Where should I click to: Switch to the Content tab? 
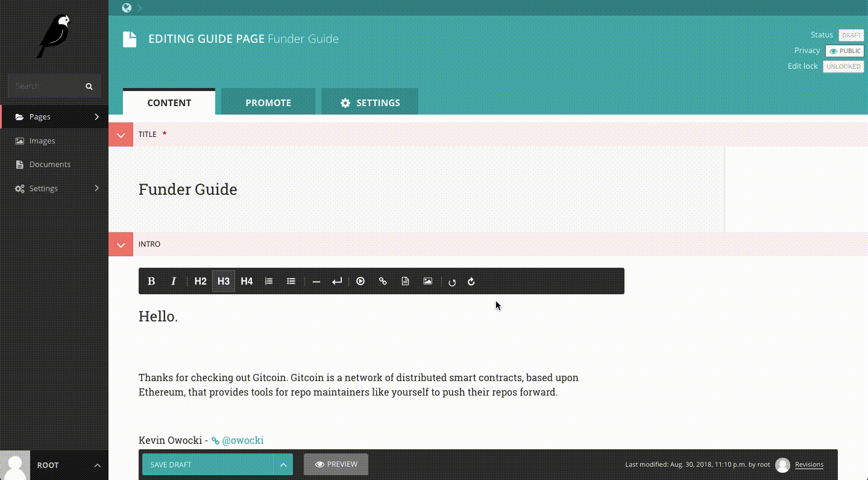pyautogui.click(x=169, y=103)
